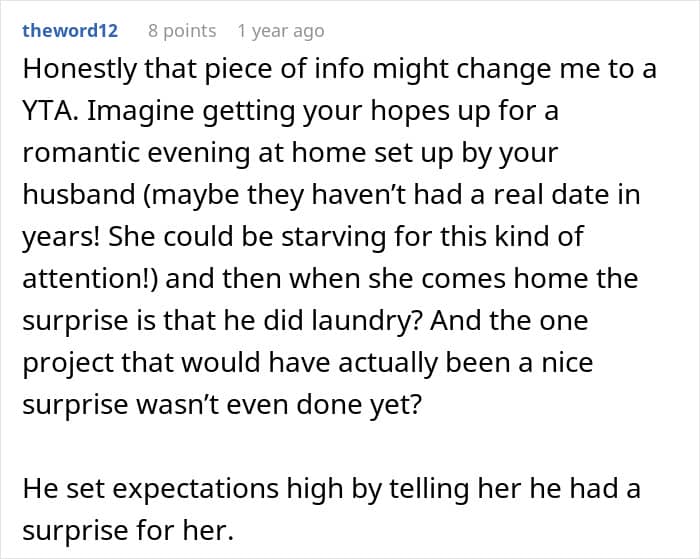The image size is (700, 559).
Task: Click the 8 points score
Action: point(182,31)
